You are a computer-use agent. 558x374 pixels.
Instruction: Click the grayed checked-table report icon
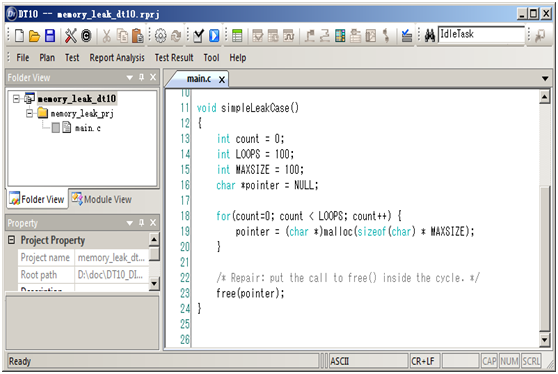point(258,36)
